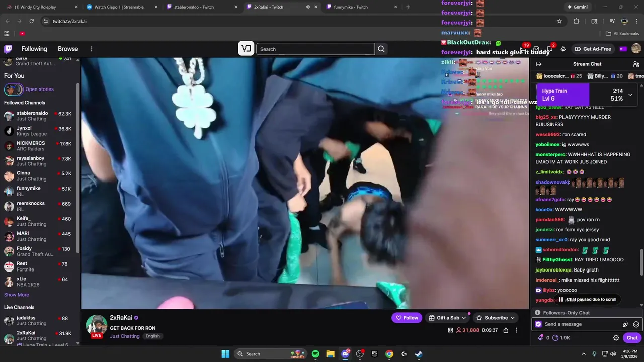This screenshot has height=362, width=644.
Task: Open stream more options three dots
Action: pos(516,330)
